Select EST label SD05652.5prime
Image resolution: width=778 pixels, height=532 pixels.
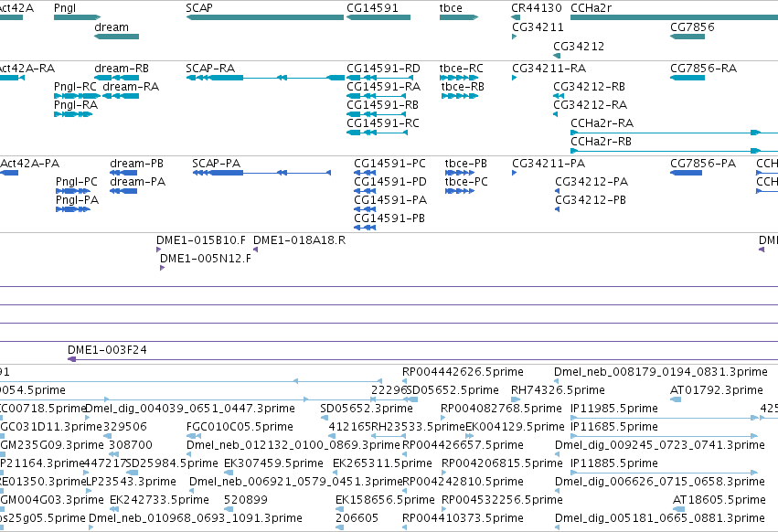tap(453, 390)
